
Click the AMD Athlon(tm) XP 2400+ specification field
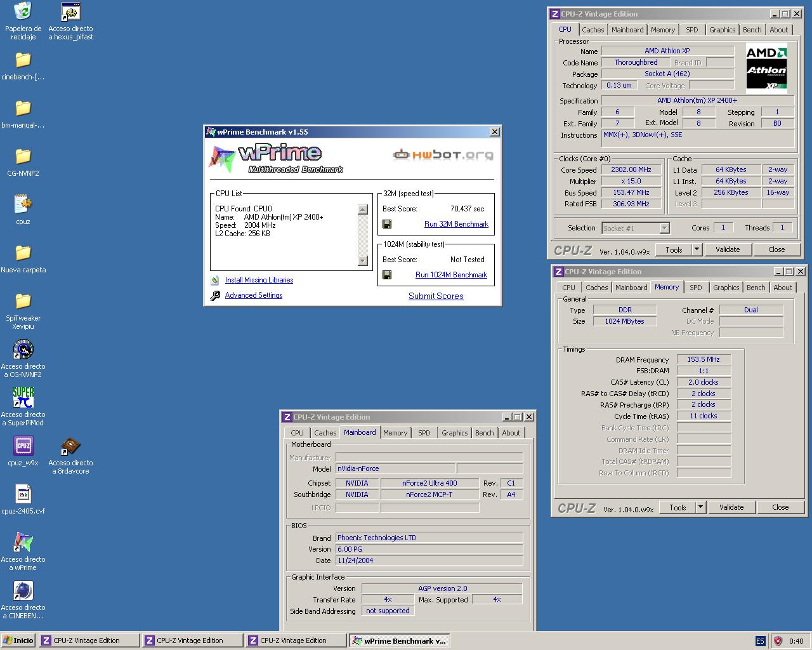697,100
